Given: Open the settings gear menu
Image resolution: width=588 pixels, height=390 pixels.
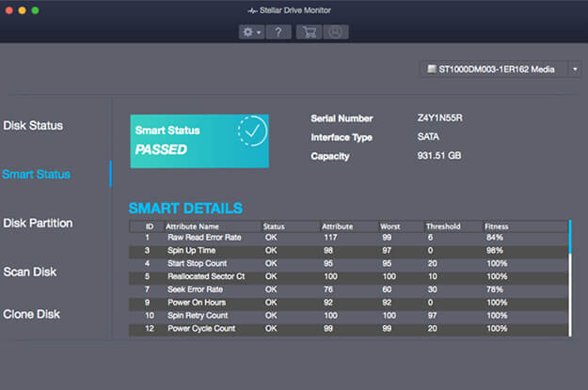Looking at the screenshot, I should [251, 32].
